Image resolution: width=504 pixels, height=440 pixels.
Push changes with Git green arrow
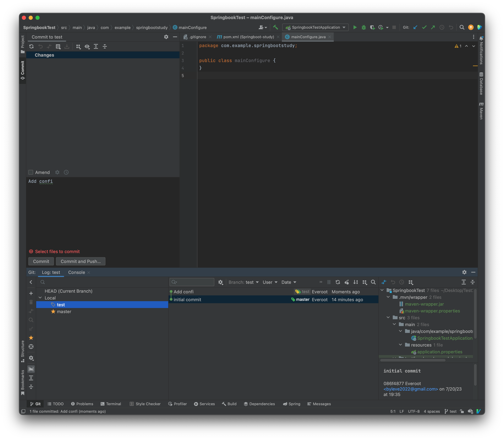pos(433,27)
